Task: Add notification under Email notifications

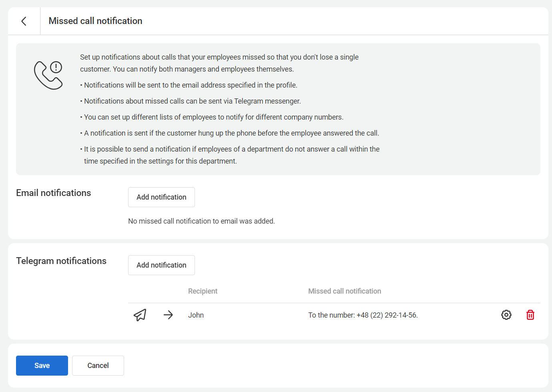Action: pyautogui.click(x=161, y=197)
